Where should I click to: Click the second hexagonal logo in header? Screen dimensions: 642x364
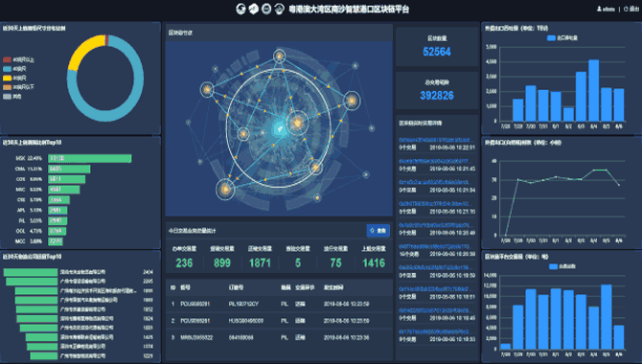tap(254, 9)
